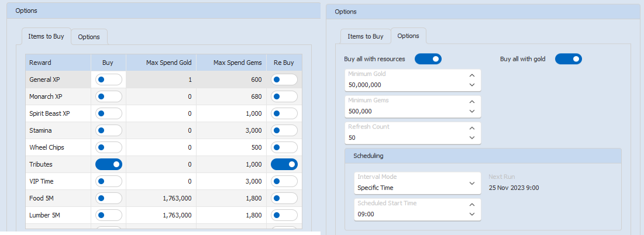Enable Re Buy for Stamina

[x=284, y=130]
